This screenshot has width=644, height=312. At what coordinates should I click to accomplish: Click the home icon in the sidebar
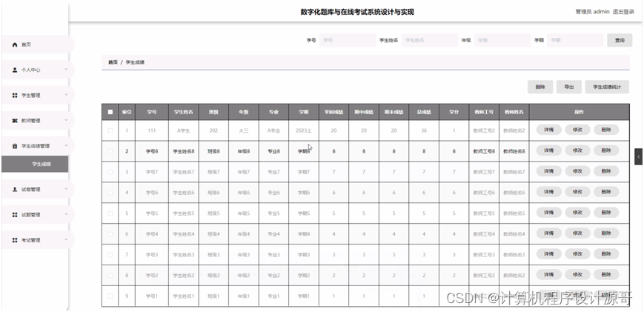[15, 44]
